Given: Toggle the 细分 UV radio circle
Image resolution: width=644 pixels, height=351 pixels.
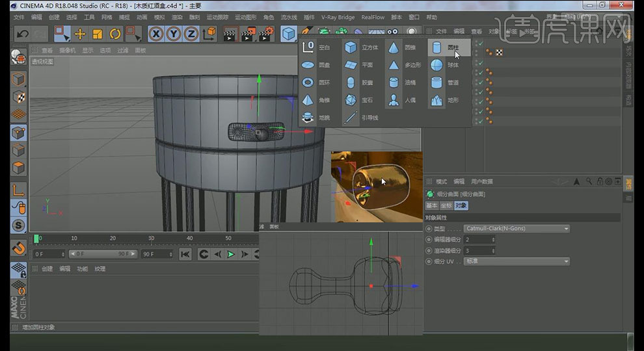Looking at the screenshot, I should click(x=429, y=261).
